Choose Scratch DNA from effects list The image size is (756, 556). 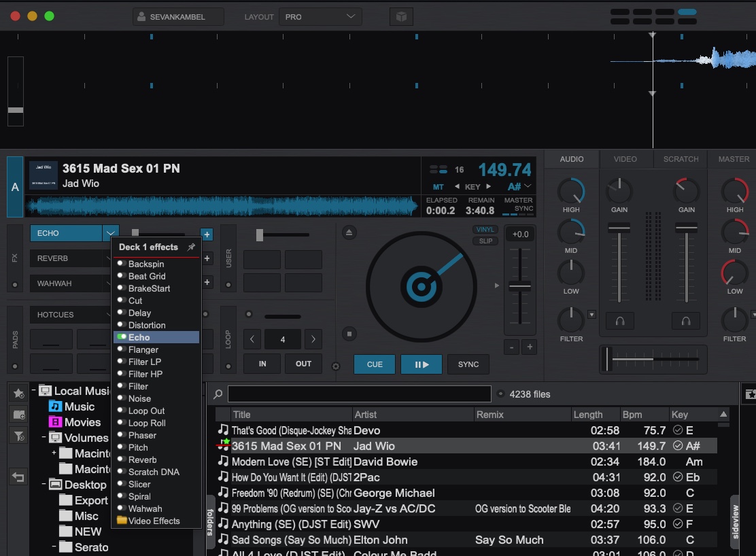point(156,472)
